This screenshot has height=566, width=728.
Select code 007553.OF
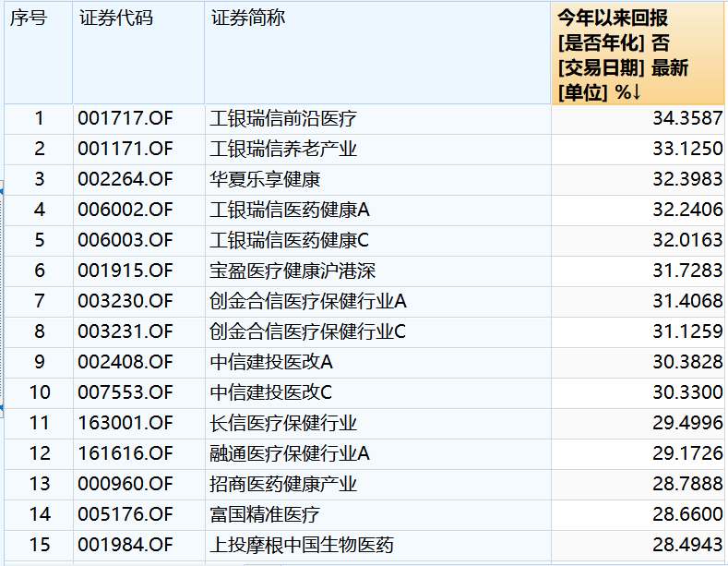point(125,392)
